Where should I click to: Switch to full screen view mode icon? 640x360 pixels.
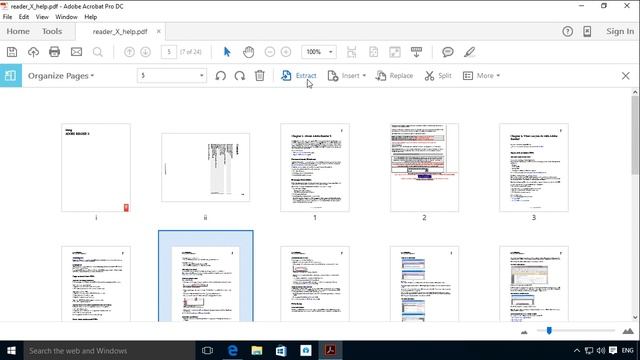click(x=395, y=52)
